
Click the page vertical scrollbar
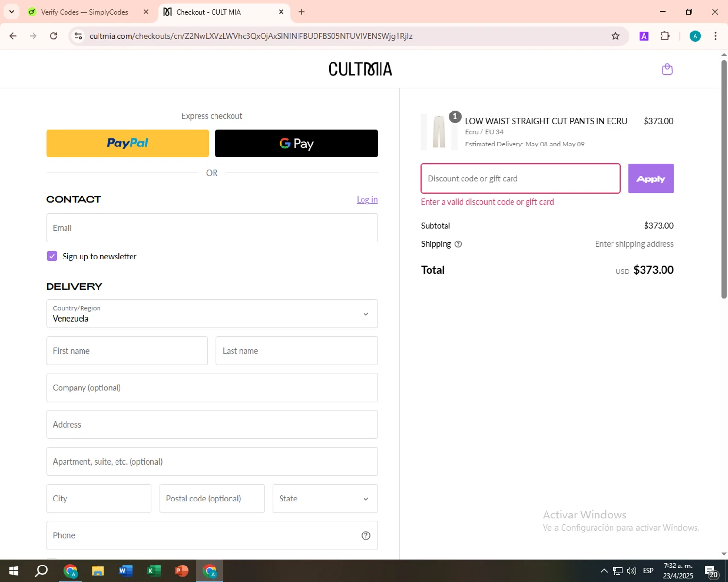(724, 179)
